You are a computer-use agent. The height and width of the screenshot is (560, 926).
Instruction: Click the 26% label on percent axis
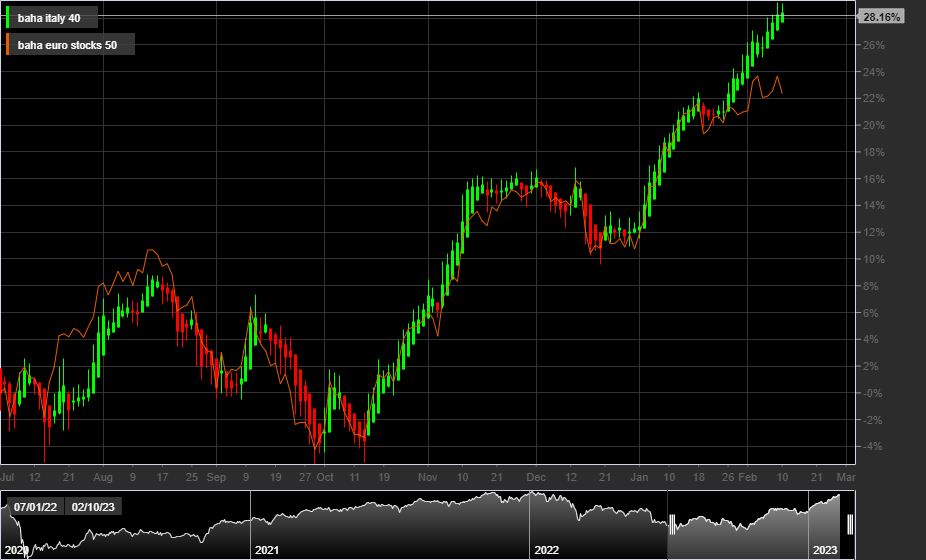click(x=873, y=45)
